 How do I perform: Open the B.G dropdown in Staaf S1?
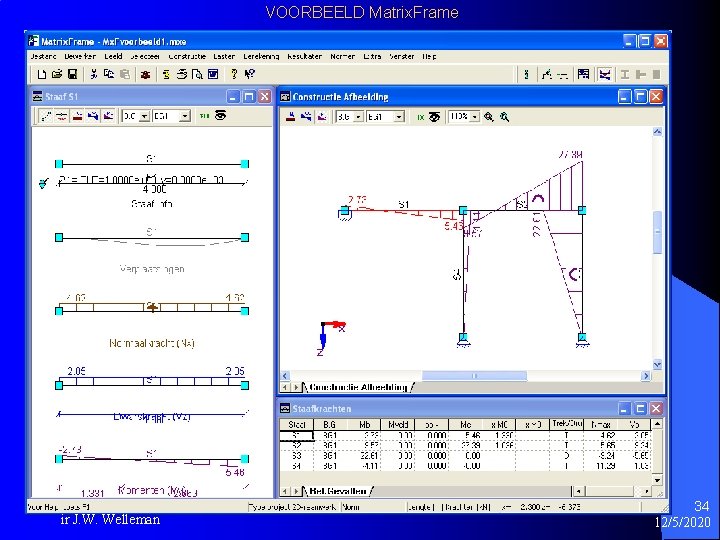144,116
